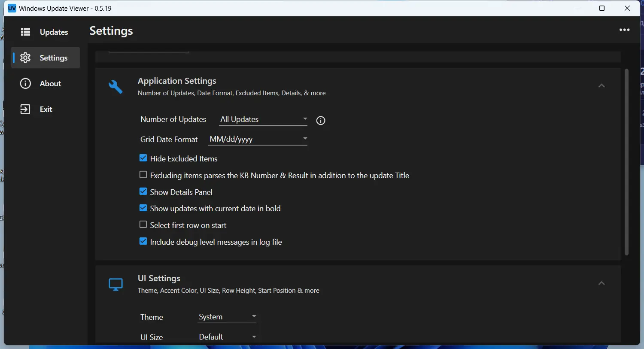Enable Excluding items parses the KB Number checkbox
This screenshot has width=644, height=349.
[x=143, y=175]
